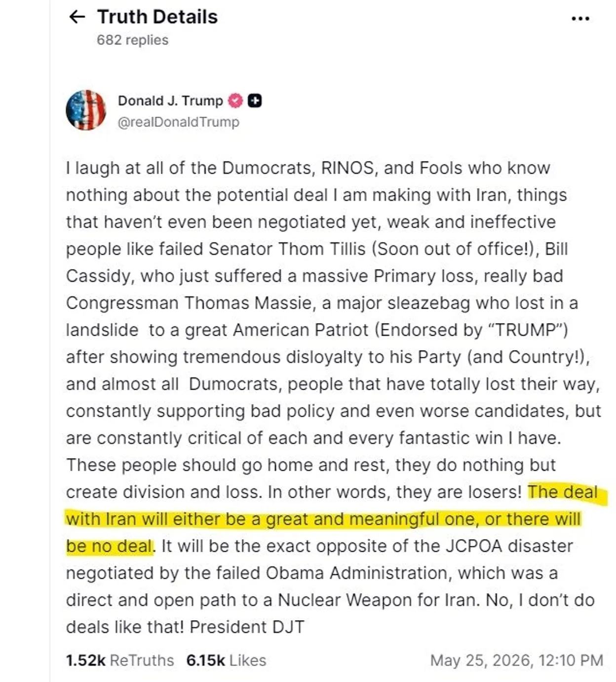Click the Truth Details header title

coord(157,17)
